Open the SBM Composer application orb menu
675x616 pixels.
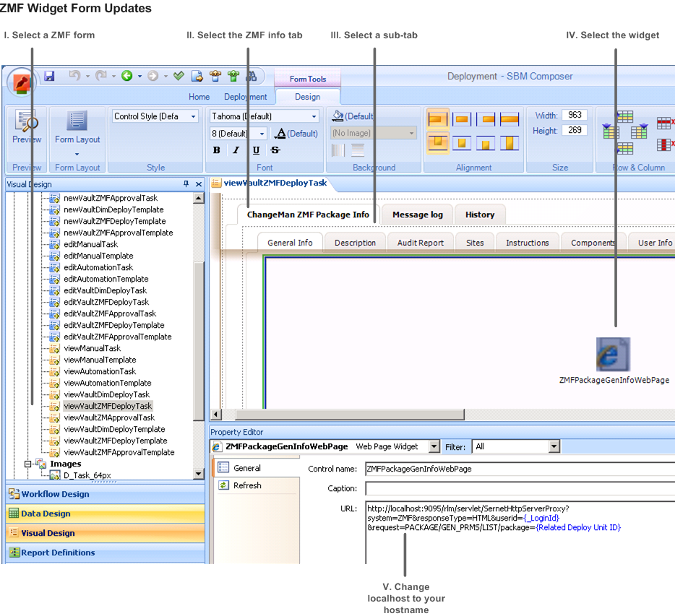22,82
